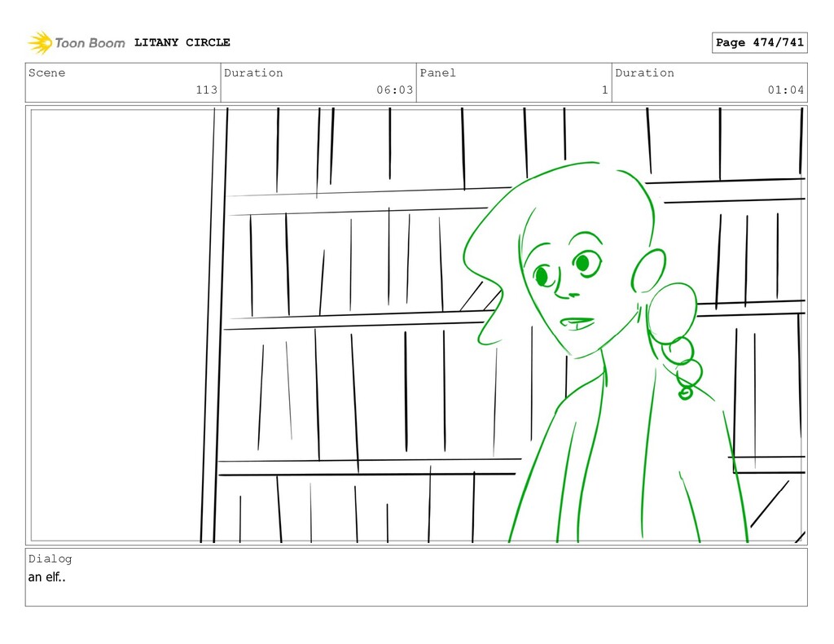This screenshot has height=644, width=834.
Task: Click the Toon Boom logo
Action: [x=77, y=42]
